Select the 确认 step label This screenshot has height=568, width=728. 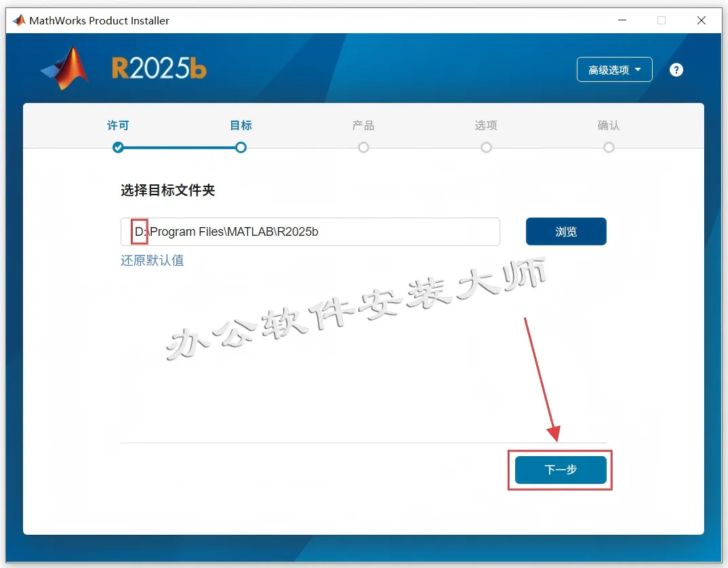pos(609,125)
